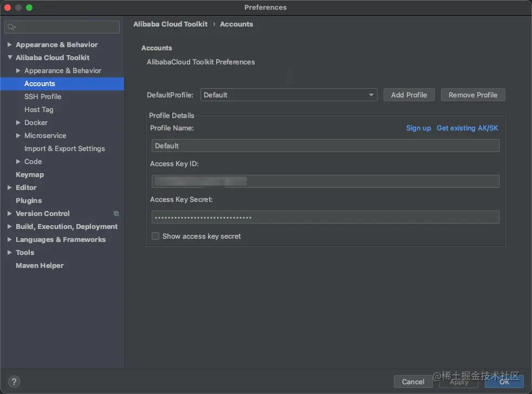Expand the Code tree node

[18, 161]
